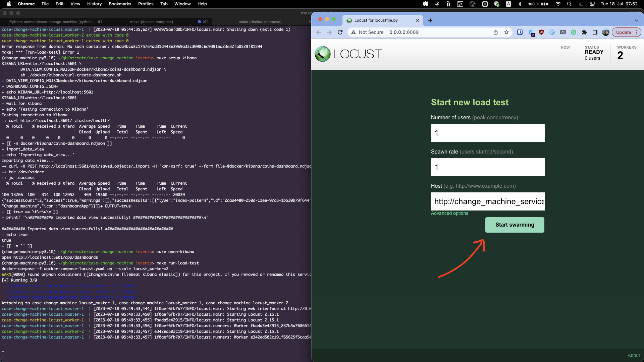Click the browser bookmark star icon
This screenshot has height=362, width=644.
(506, 32)
